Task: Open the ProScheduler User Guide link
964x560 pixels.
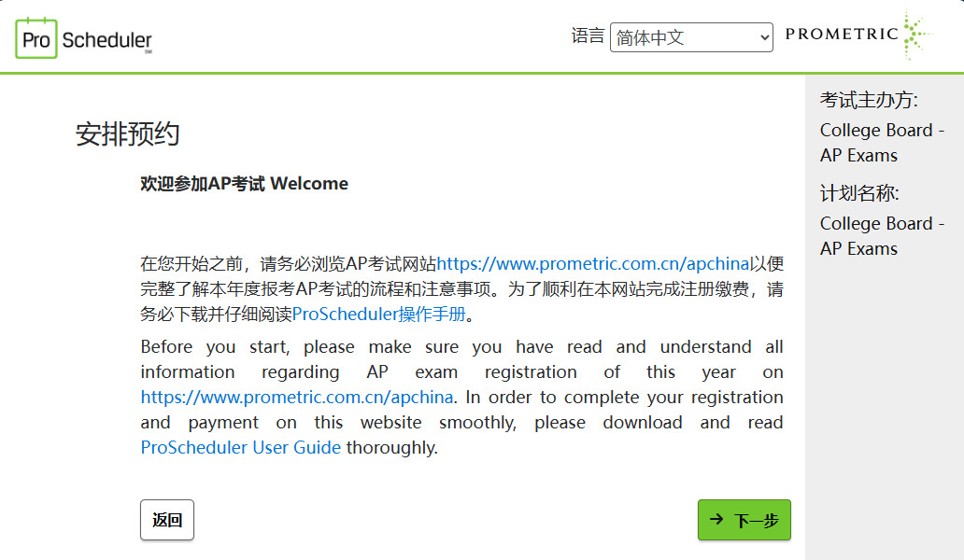Action: coord(240,448)
